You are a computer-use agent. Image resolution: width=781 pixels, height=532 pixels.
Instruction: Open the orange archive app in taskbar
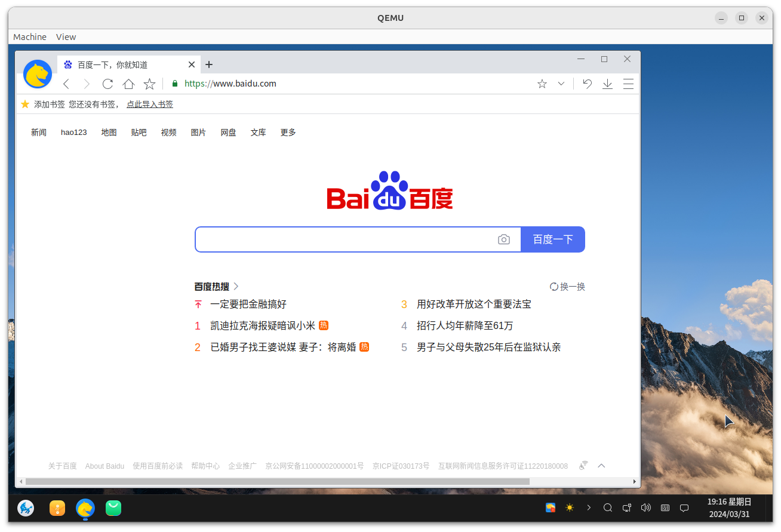57,508
